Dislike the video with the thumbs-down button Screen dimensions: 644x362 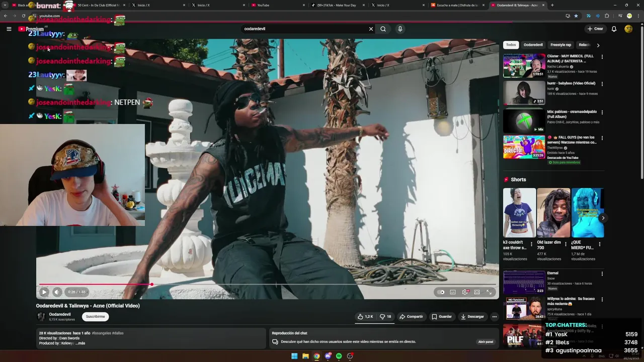click(x=385, y=317)
